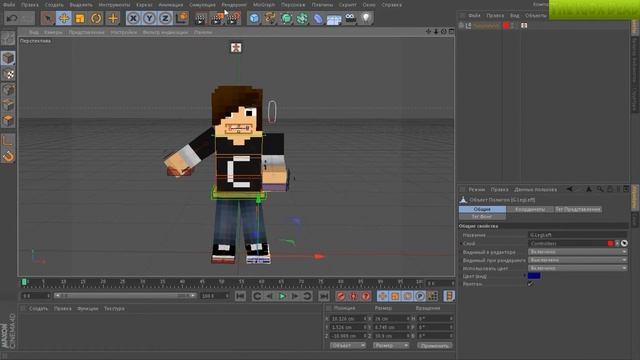This screenshot has height=360, width=640.
Task: Open timeline layout filmstrip icon
Action: point(449,296)
